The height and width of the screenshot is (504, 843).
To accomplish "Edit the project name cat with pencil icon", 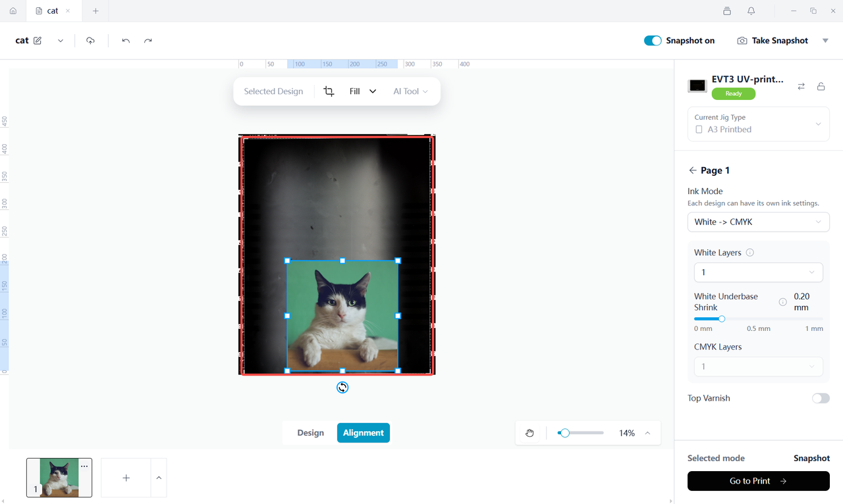I will coord(38,41).
